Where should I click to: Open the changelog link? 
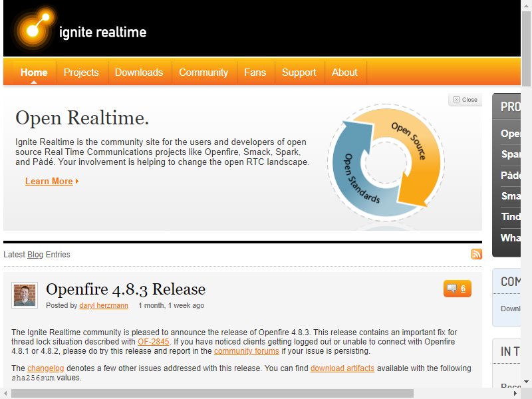(x=45, y=368)
